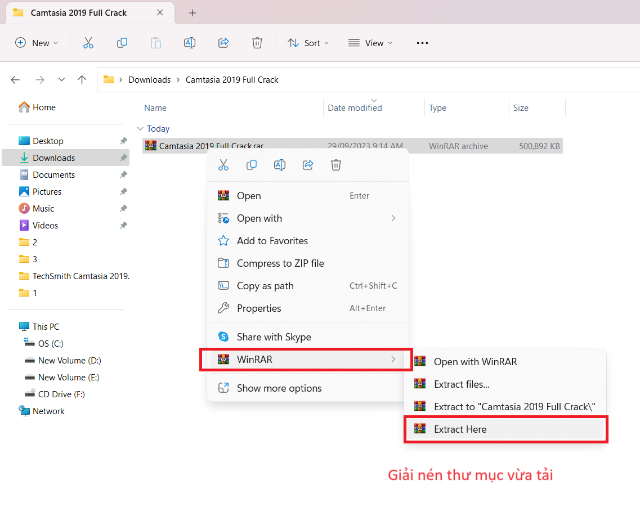Cut file via context menu scissors icon

[223, 165]
